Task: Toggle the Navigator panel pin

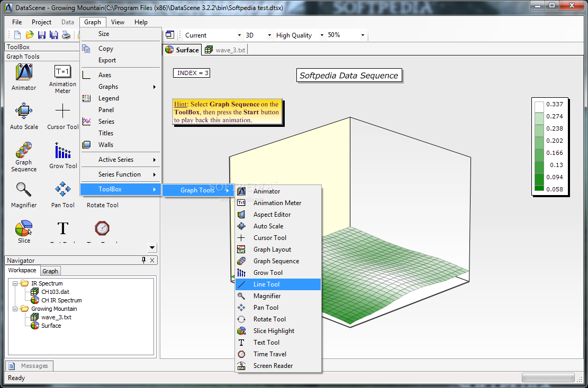Action: pos(143,260)
